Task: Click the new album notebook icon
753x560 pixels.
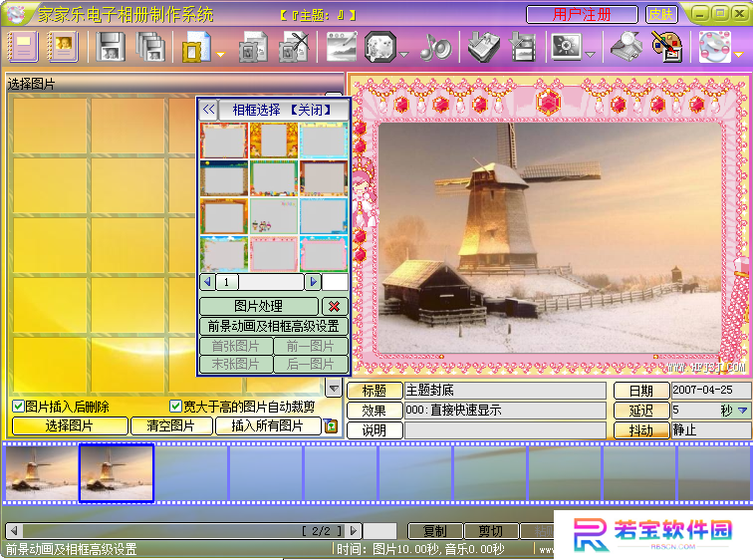Action: (23, 46)
